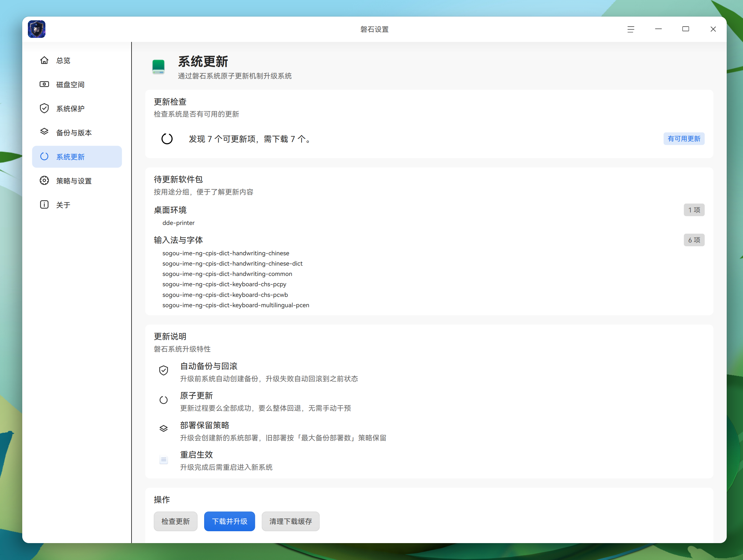Maximize the 磐石设置 window
This screenshot has height=560, width=743.
[686, 29]
